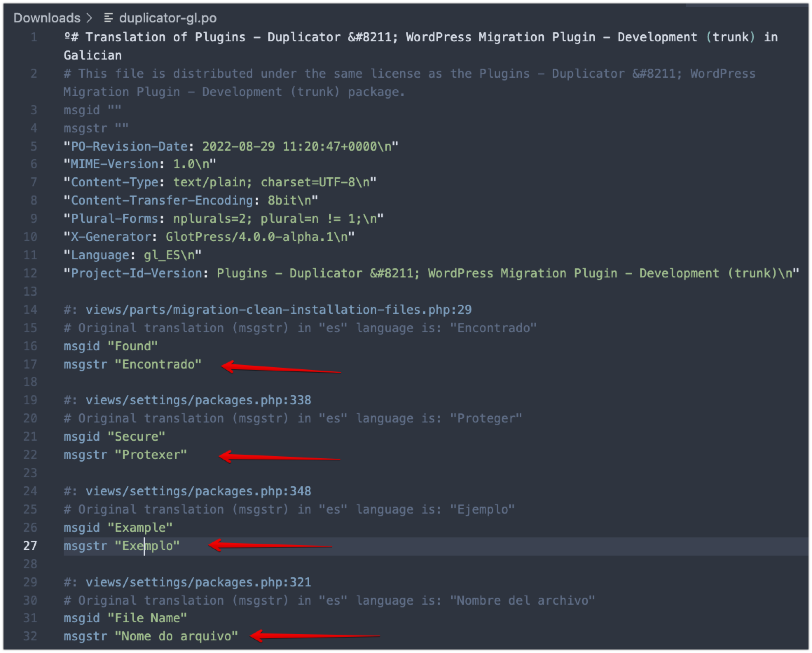The height and width of the screenshot is (653, 812).
Task: Click the X-Generator GlotPress line
Action: pyautogui.click(x=209, y=236)
